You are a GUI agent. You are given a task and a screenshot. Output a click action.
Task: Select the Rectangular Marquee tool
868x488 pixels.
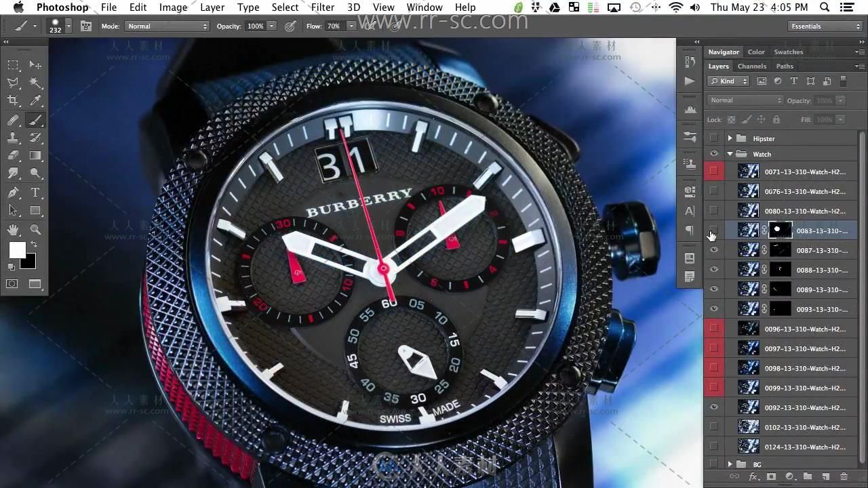coord(13,65)
